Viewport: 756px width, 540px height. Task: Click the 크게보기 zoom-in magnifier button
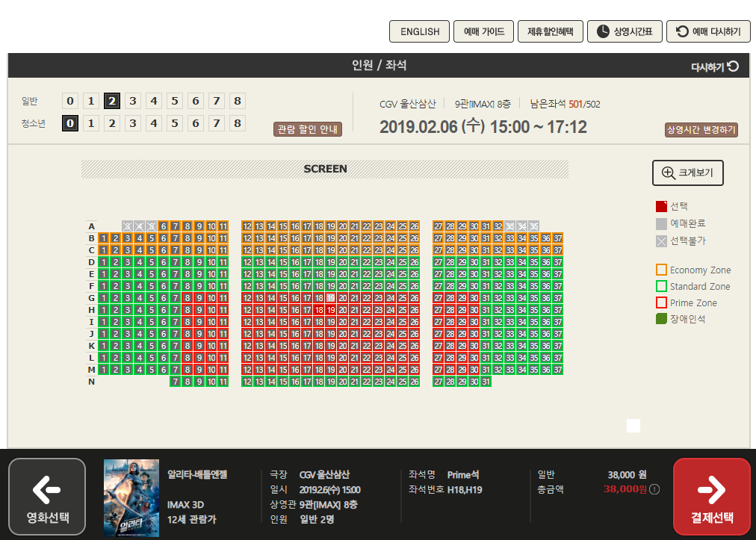[x=687, y=173]
